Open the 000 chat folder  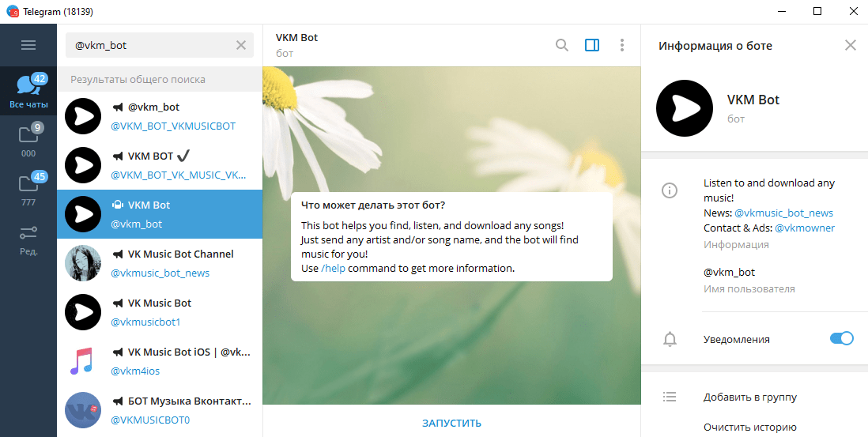28,141
